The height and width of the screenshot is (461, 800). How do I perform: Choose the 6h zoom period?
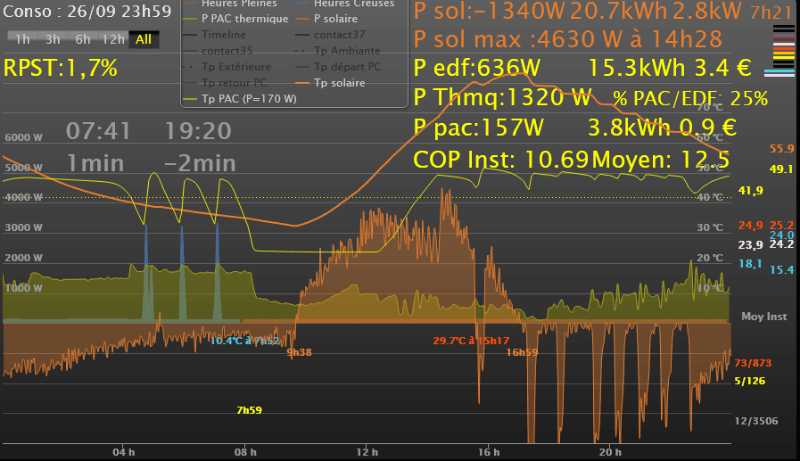point(83,39)
